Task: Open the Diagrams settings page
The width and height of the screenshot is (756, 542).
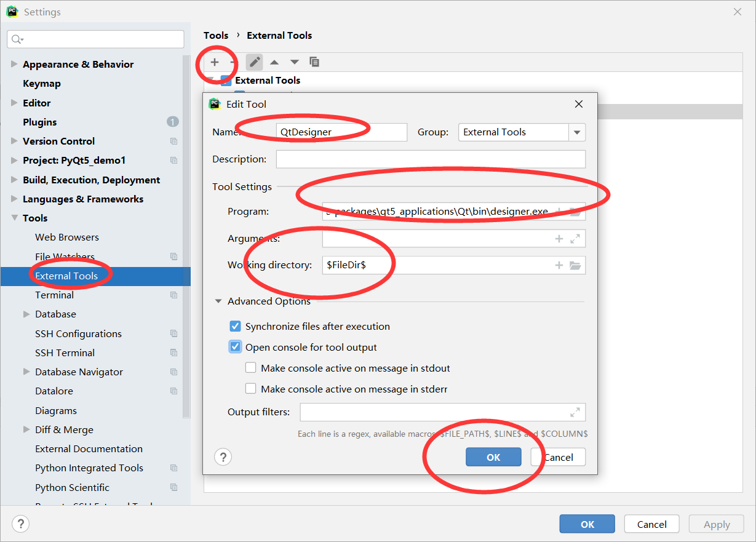Action: (x=56, y=411)
